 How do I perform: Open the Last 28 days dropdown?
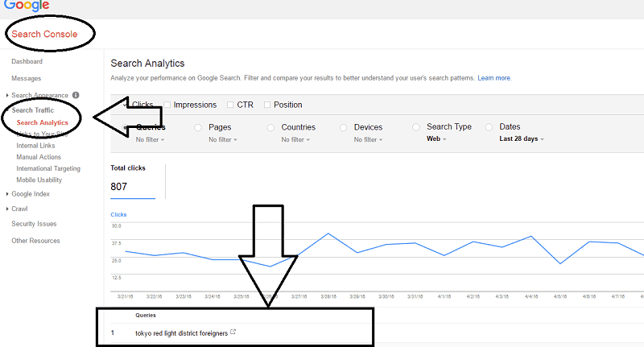pyautogui.click(x=522, y=139)
